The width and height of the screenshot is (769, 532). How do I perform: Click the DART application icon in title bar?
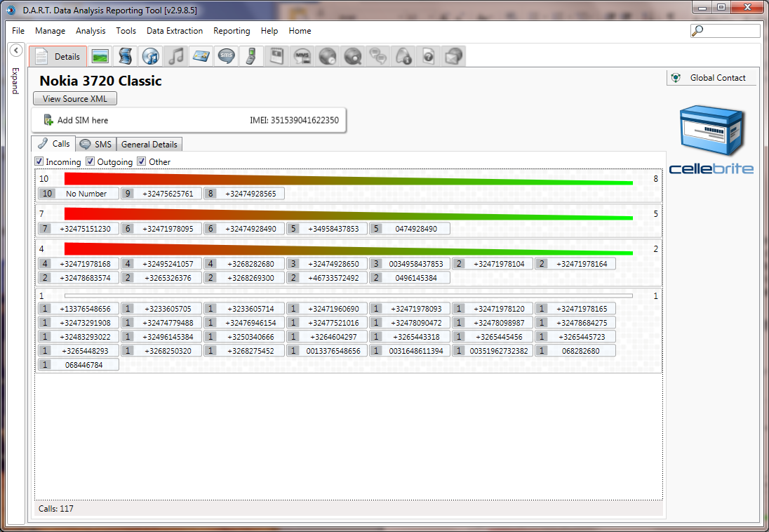(x=11, y=10)
